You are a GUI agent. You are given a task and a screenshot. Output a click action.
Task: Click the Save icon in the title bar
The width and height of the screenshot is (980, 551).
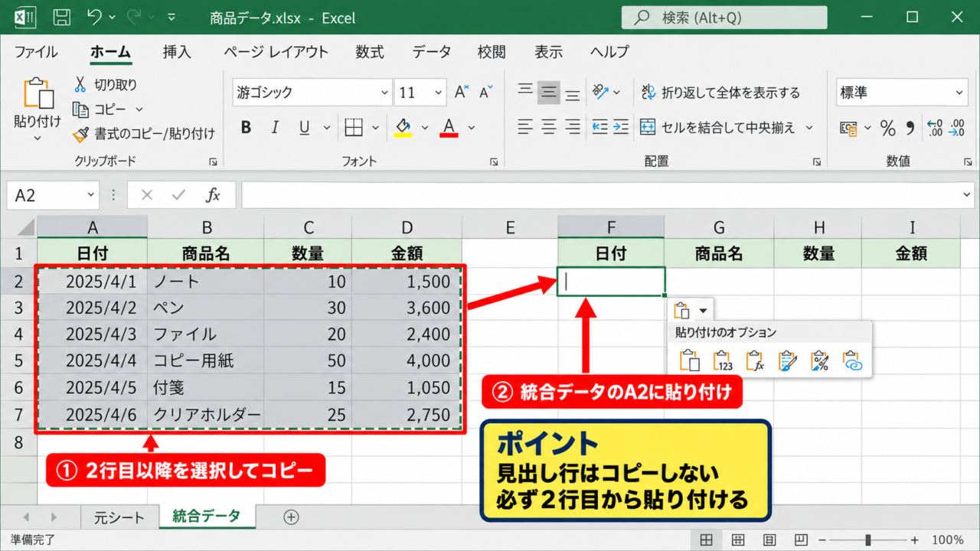click(x=62, y=17)
